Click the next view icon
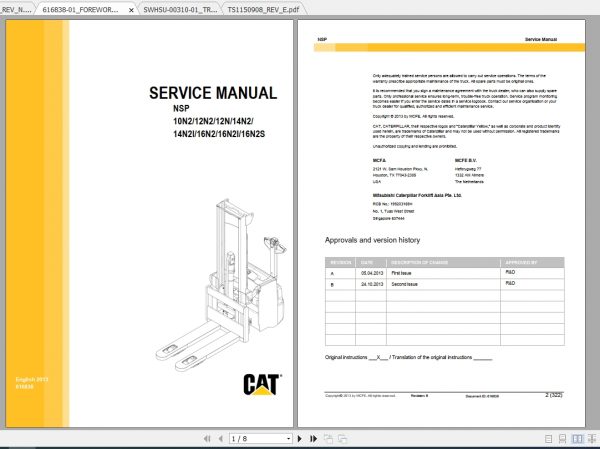Image resolution: width=600 pixels, height=449 pixels. [342, 439]
